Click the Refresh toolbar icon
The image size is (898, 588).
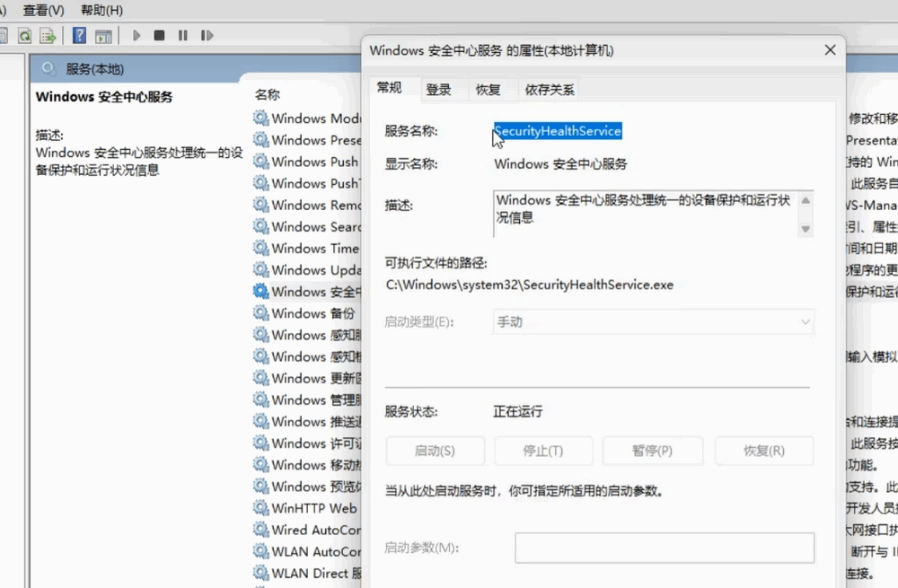pos(24,36)
